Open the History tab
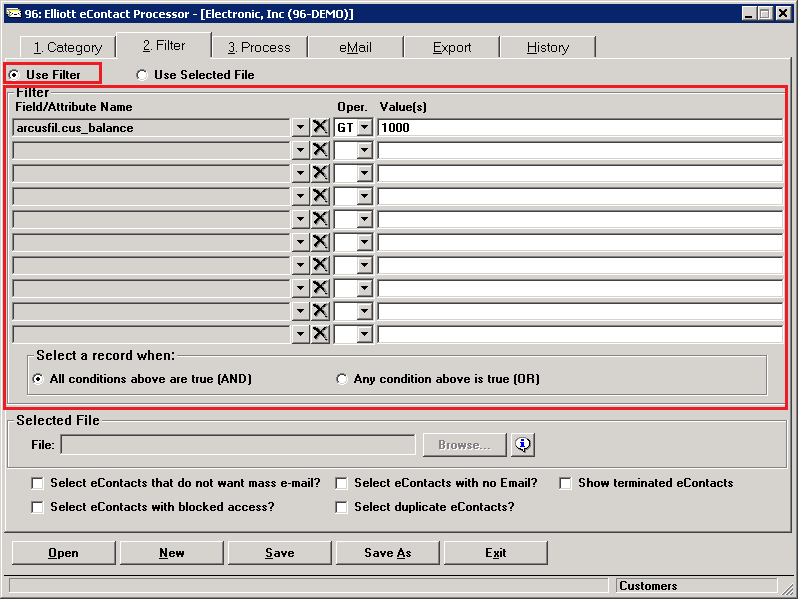The image size is (798, 599). click(x=548, y=47)
